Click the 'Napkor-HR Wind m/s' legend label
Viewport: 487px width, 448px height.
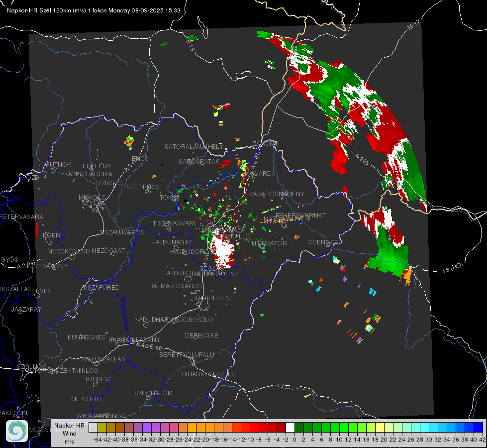click(x=69, y=433)
